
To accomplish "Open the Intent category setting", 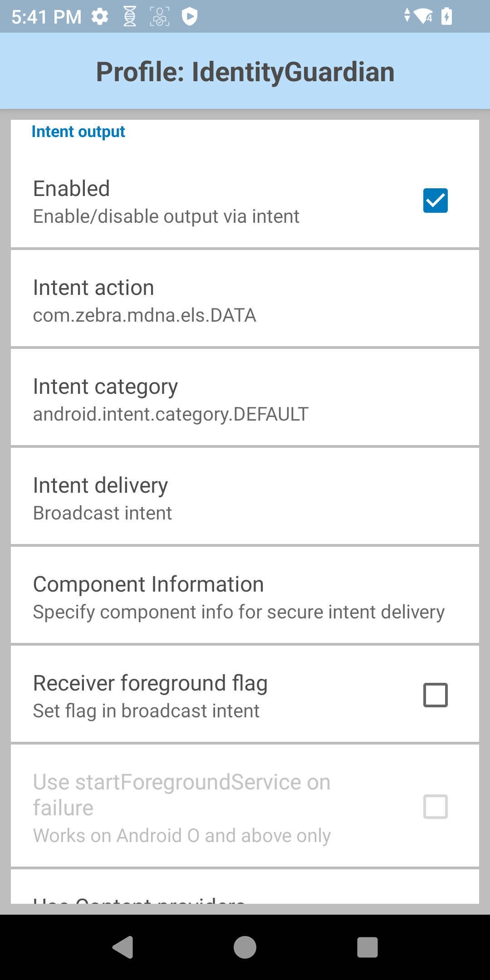I will [245, 399].
